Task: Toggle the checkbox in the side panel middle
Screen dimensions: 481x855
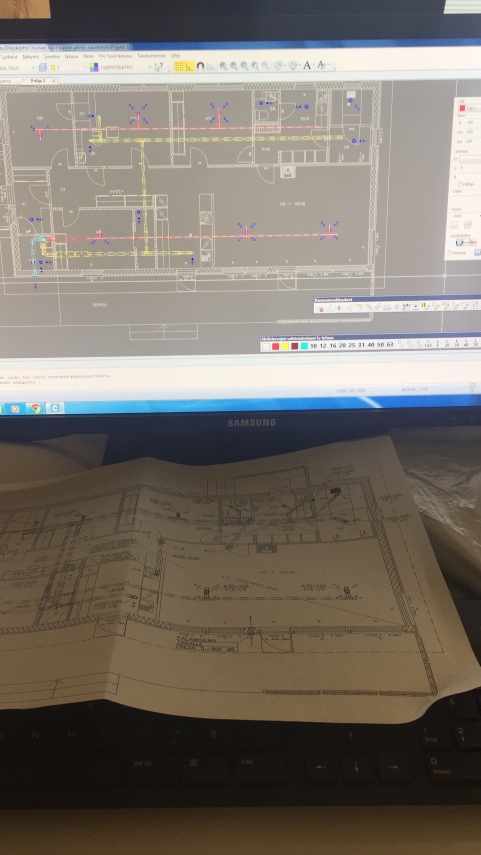Action: (461, 184)
